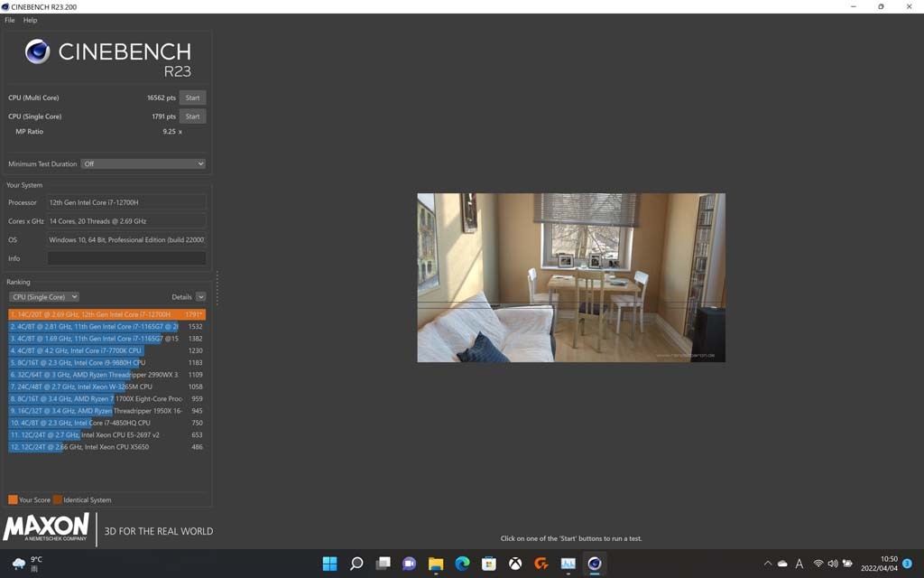Toggle the Details checkbox in Ranking
The image size is (924, 578).
point(200,297)
